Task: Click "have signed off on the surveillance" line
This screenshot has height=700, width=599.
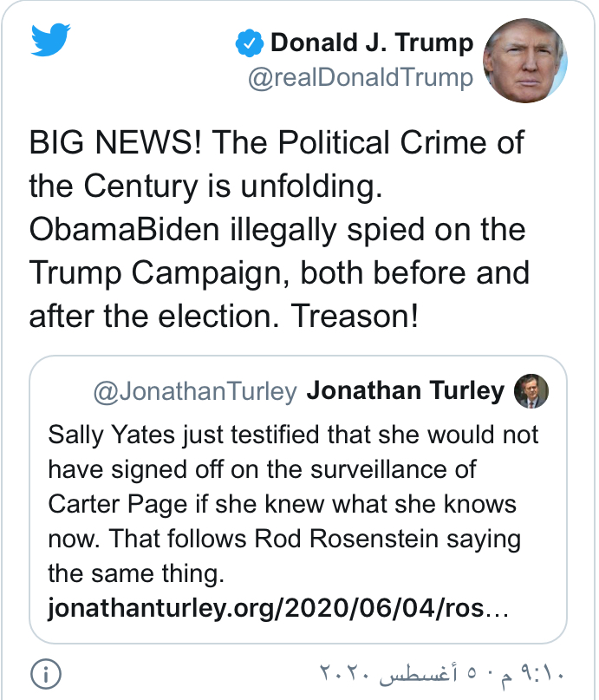Action: (260, 469)
